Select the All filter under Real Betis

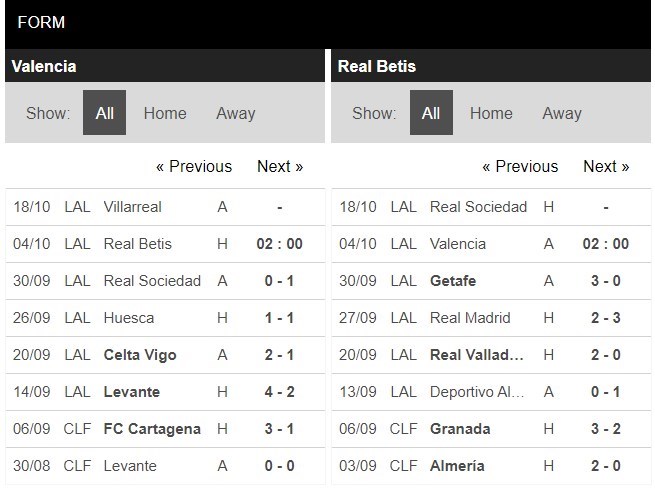click(430, 113)
